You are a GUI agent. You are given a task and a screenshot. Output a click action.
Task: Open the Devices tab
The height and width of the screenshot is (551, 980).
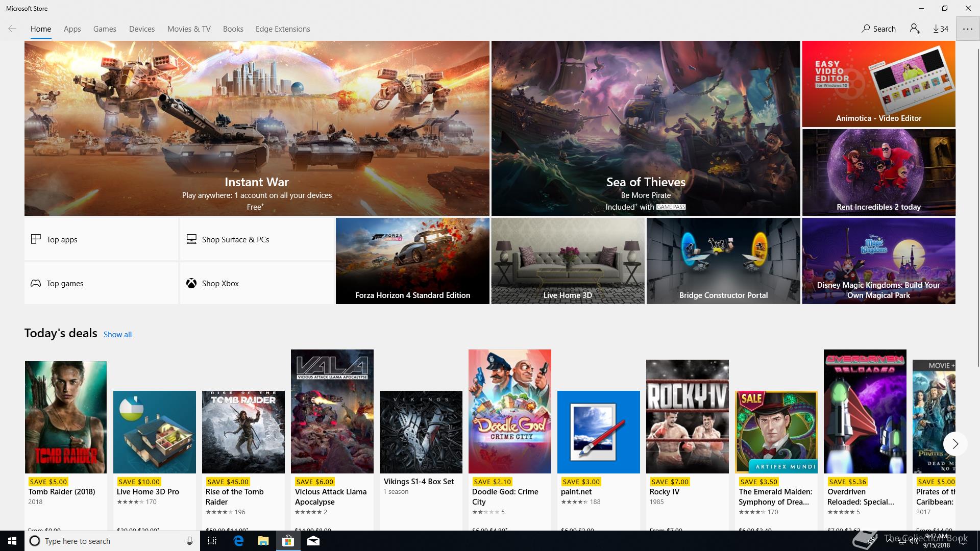point(142,29)
